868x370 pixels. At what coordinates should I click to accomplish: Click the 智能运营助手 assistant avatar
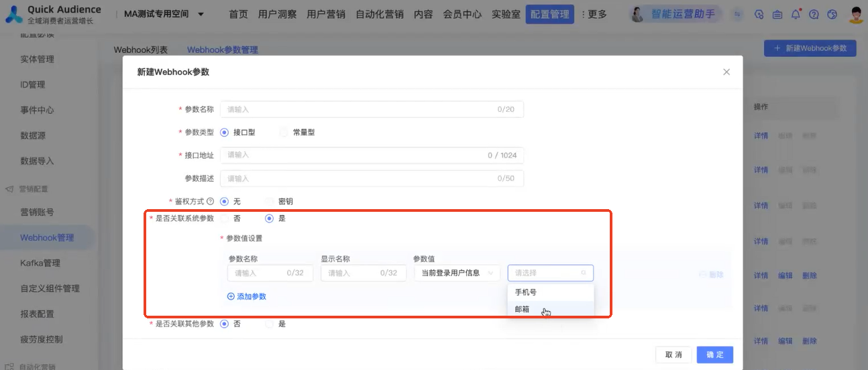[x=639, y=14]
